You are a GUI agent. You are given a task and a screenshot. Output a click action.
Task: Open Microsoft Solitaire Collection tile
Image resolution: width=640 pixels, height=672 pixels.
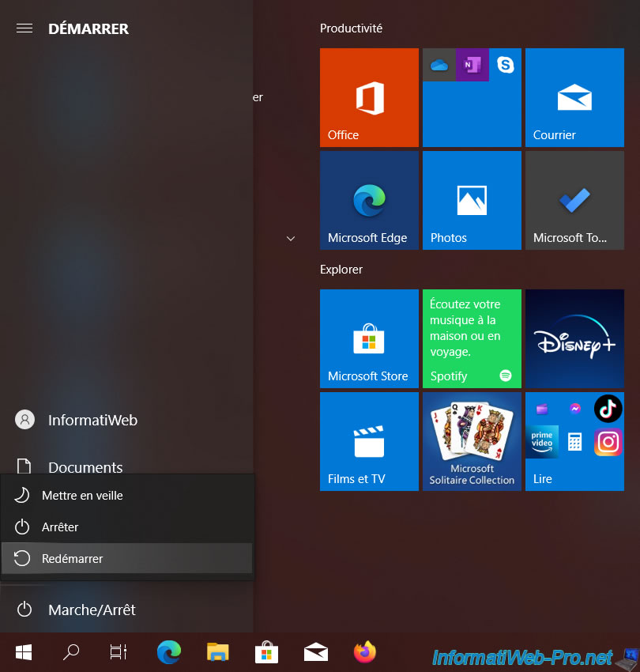tap(472, 441)
